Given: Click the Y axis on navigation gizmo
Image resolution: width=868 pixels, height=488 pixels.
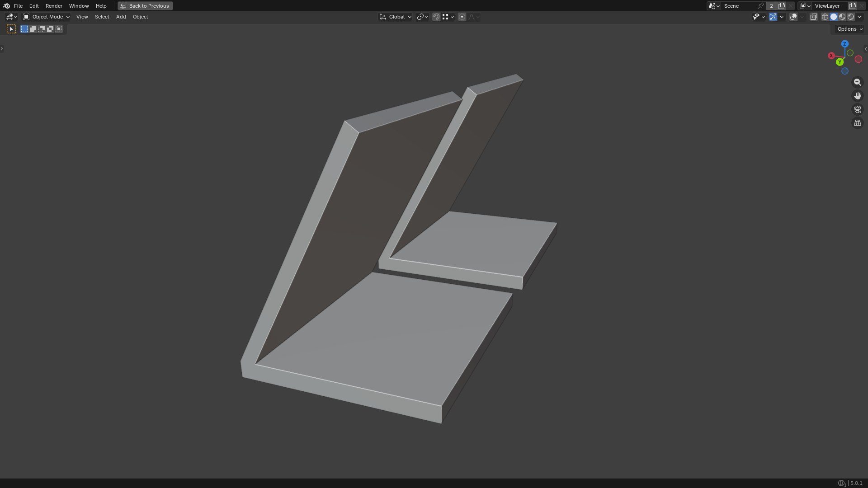Looking at the screenshot, I should 840,62.
